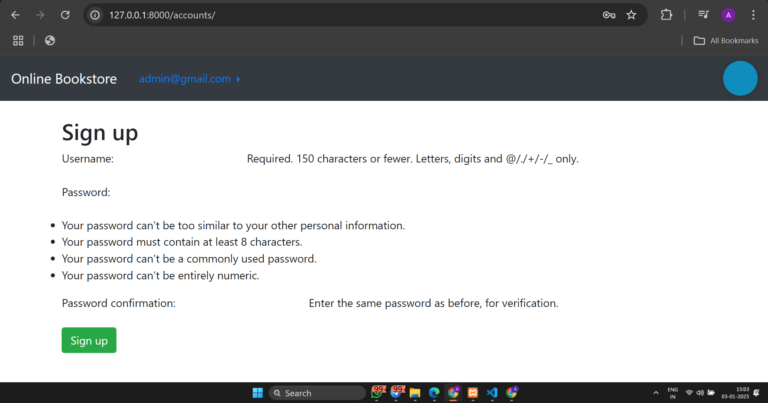The image size is (768, 403).
Task: Click the taskbar Search box
Action: (x=317, y=393)
